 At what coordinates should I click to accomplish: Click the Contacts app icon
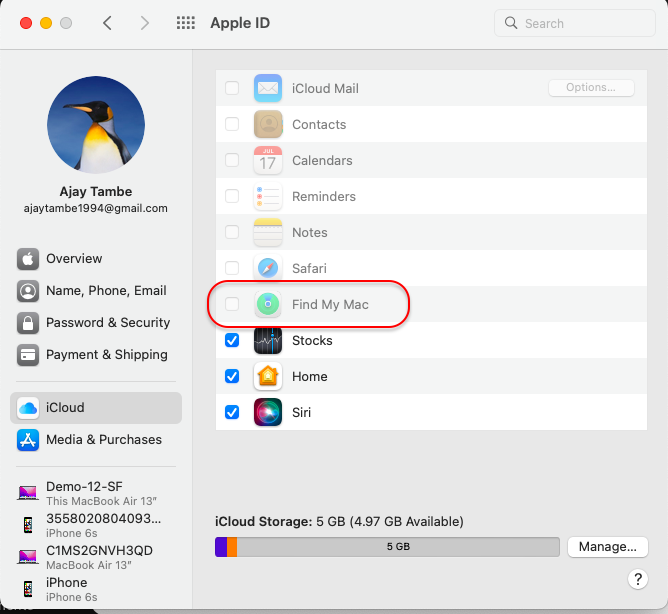[268, 124]
